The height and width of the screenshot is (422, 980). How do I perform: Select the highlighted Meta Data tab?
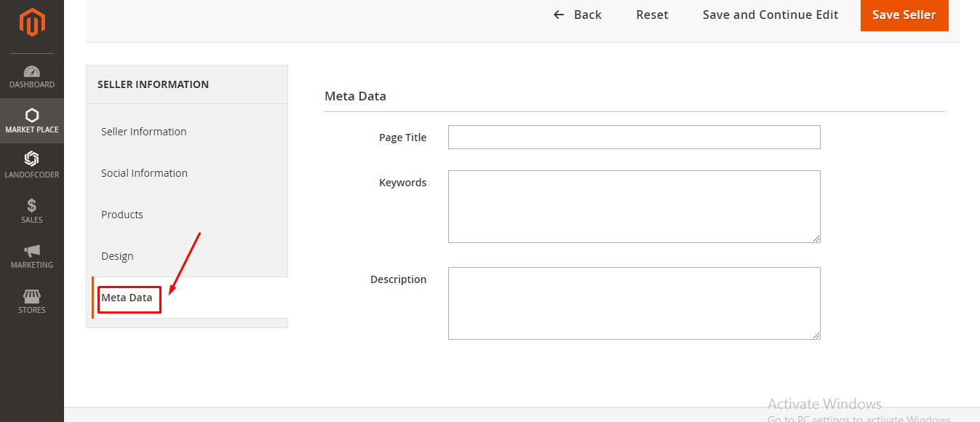(129, 298)
